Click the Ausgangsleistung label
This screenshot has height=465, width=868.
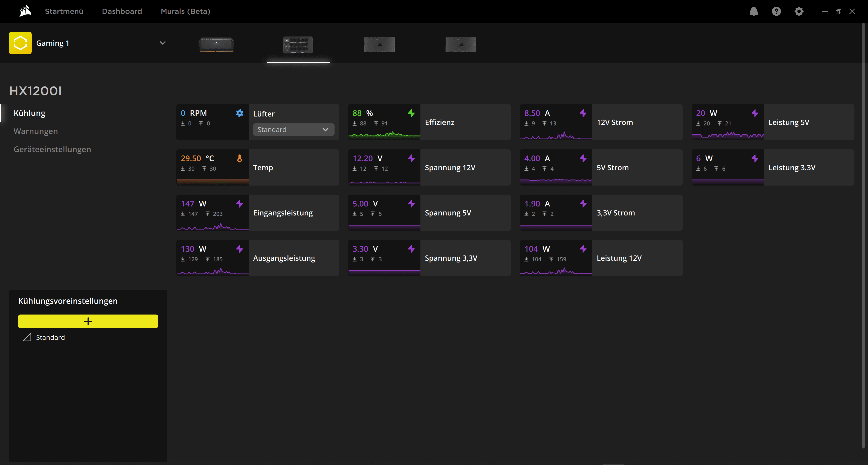[x=284, y=258]
